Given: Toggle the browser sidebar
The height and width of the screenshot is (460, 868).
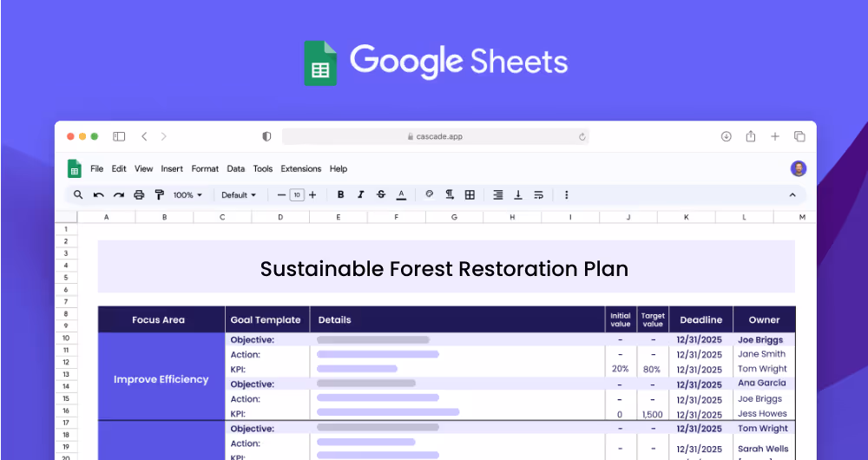Looking at the screenshot, I should (119, 137).
